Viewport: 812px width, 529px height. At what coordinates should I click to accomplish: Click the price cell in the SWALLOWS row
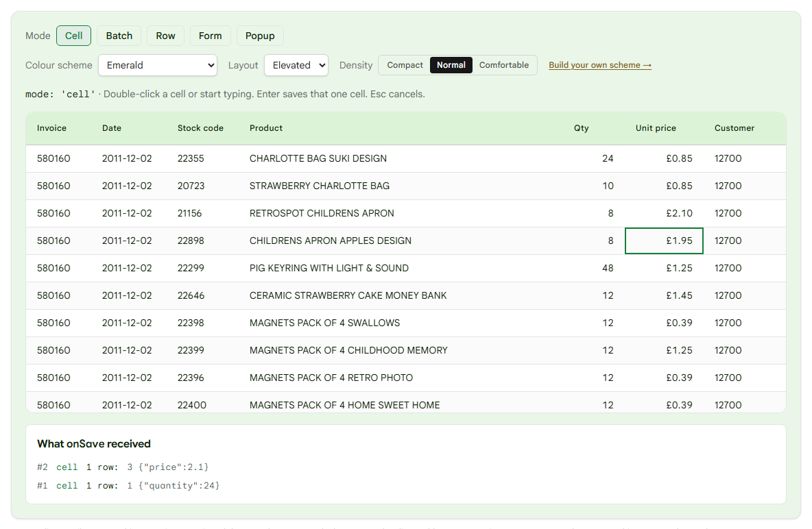(664, 323)
